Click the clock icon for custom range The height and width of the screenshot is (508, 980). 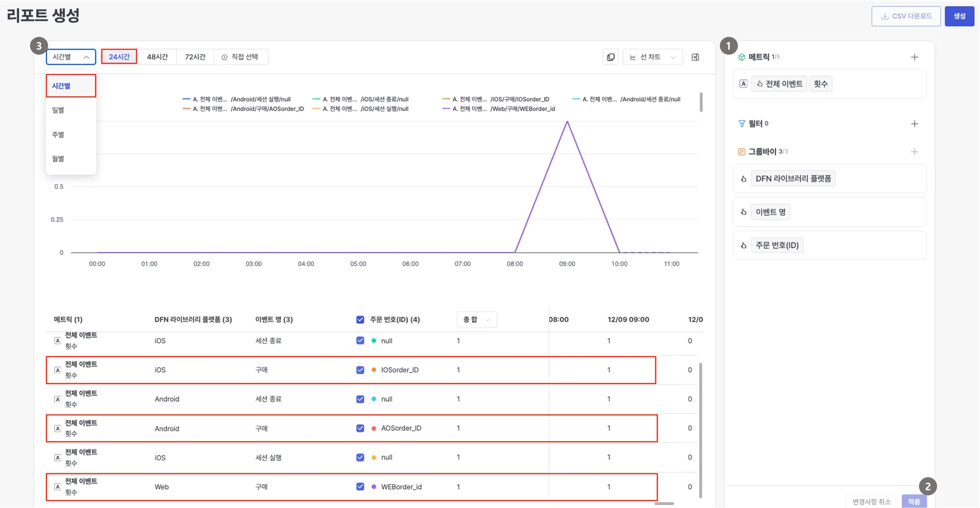click(224, 57)
